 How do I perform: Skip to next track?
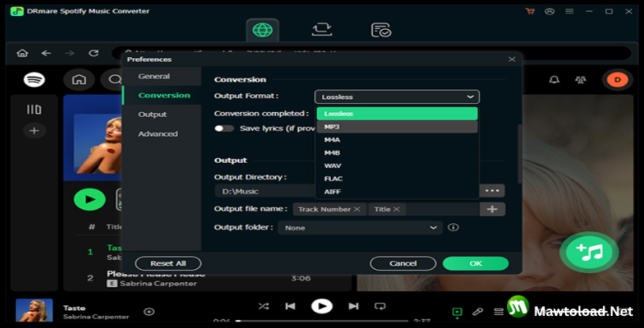[x=353, y=306]
